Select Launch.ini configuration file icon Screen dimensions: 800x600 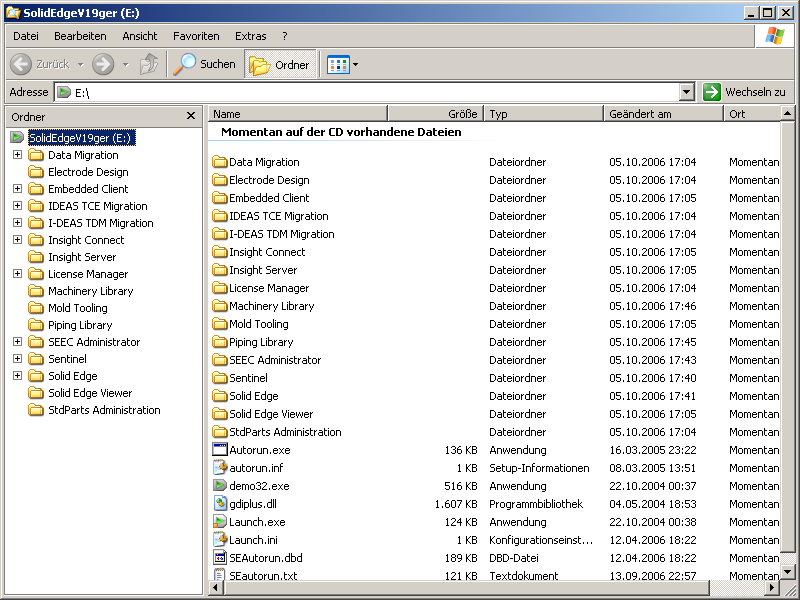click(x=220, y=540)
